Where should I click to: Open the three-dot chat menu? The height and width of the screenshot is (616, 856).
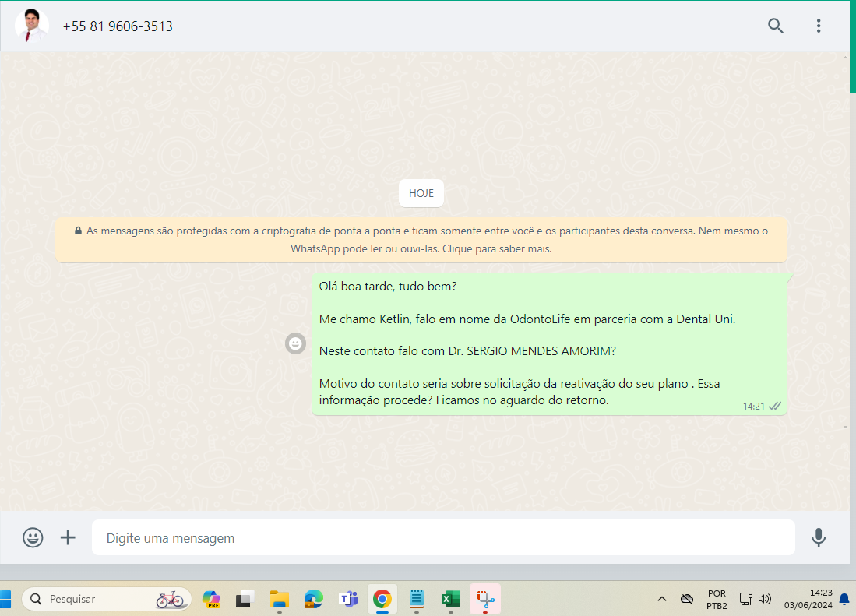coord(819,26)
